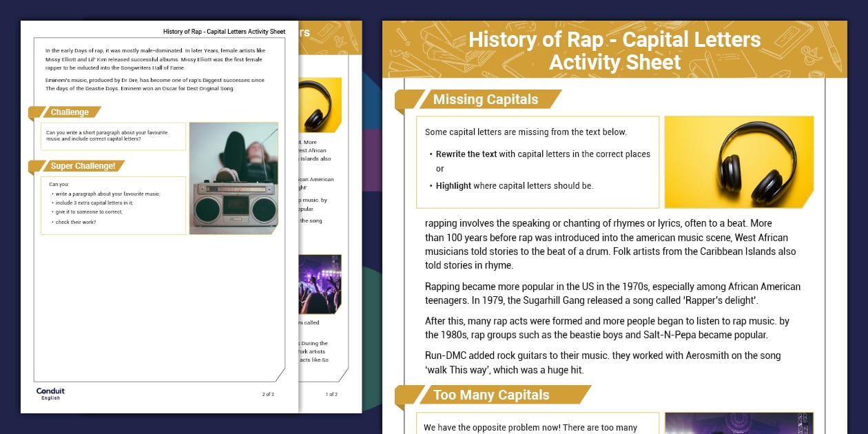868x434 pixels.
Task: Click the boombox radio image
Action: point(236,178)
